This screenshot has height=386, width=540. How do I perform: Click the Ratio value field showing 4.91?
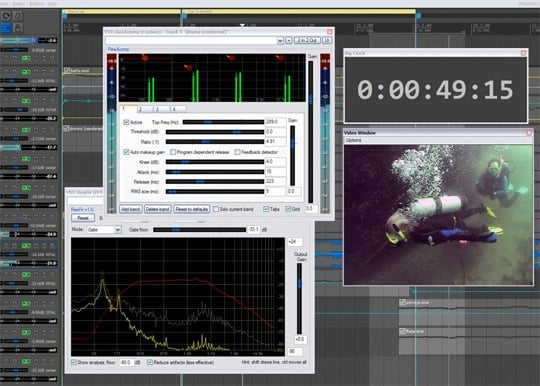275,142
